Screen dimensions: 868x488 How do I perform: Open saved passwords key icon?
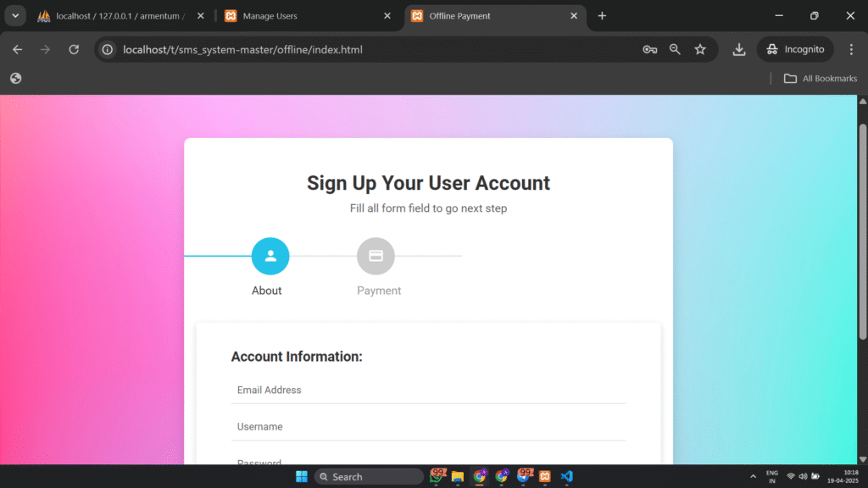point(650,49)
